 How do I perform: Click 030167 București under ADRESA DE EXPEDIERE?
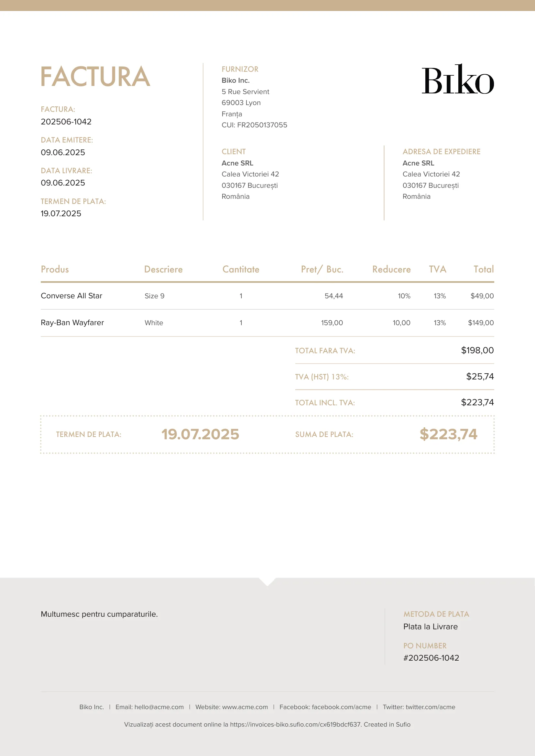(x=431, y=186)
